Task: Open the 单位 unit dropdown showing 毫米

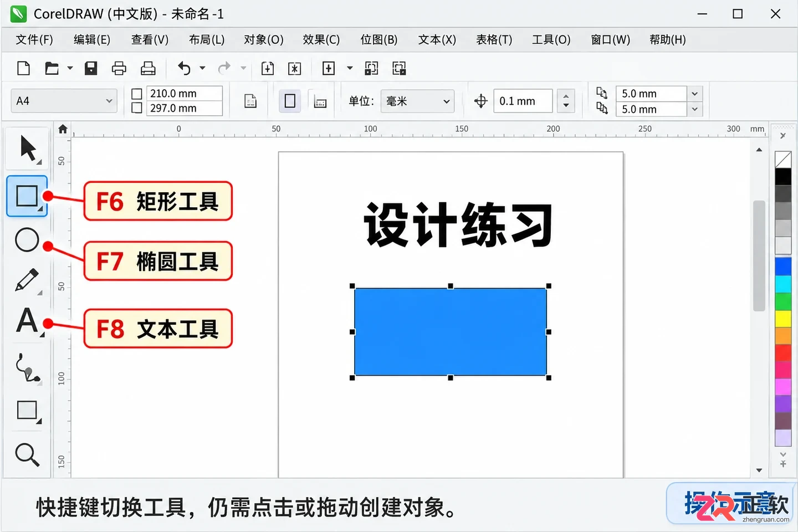Action: tap(417, 101)
